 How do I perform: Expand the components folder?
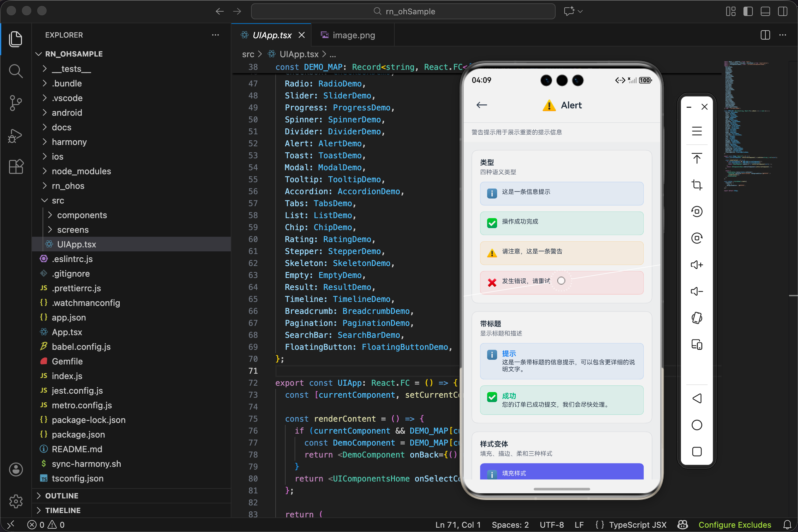point(82,215)
